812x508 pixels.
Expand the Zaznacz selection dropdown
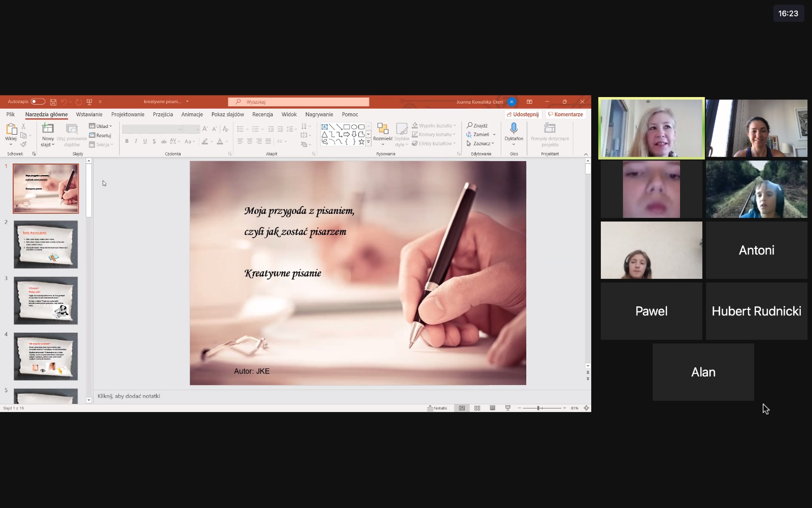[481, 143]
